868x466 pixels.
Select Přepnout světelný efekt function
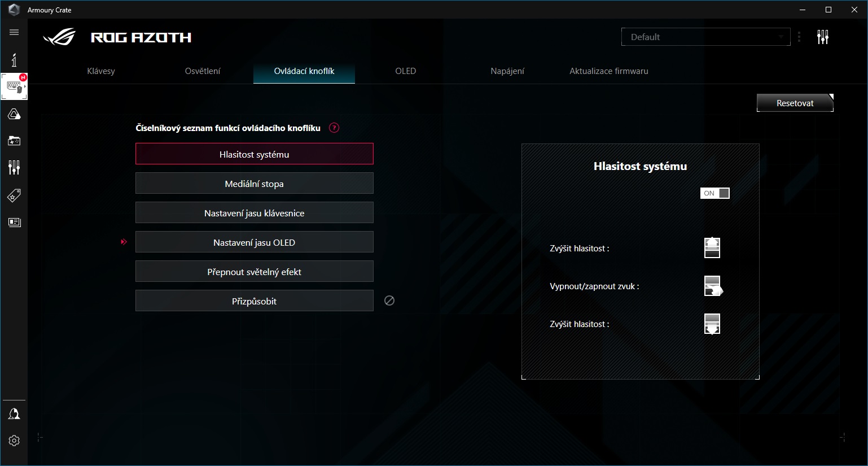(255, 271)
